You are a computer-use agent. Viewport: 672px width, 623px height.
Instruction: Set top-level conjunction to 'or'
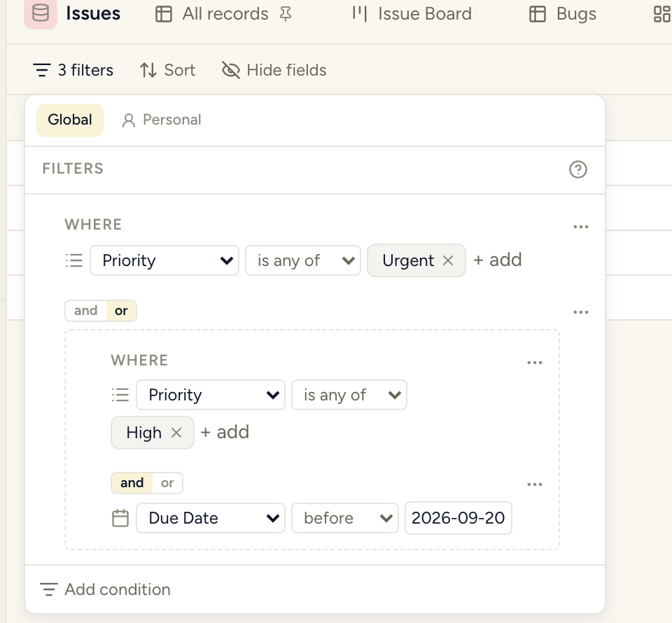tap(121, 311)
